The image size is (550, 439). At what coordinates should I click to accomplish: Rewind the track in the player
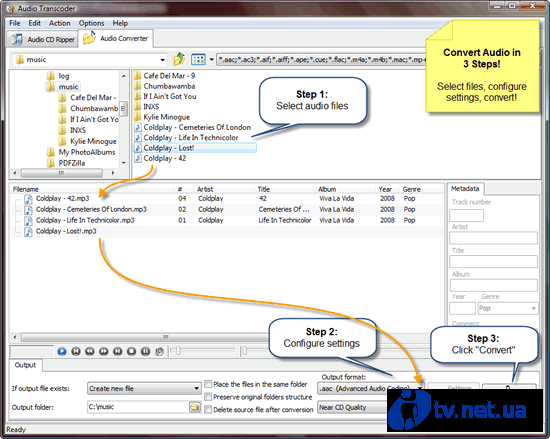pos(90,351)
